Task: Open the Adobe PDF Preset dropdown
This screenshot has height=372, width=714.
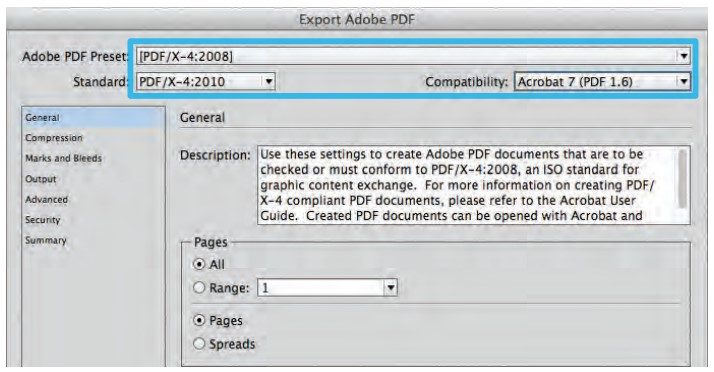Action: pyautogui.click(x=413, y=56)
